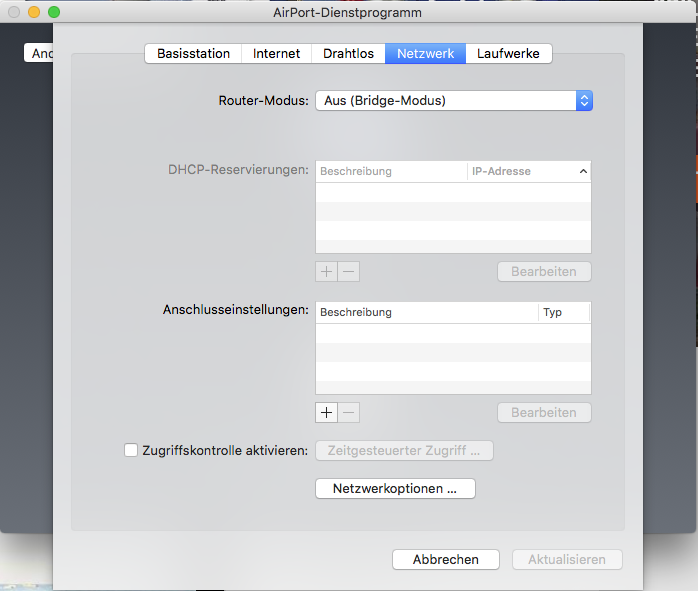
Task: Click the IP-Adresse sort chevron
Action: tap(583, 171)
